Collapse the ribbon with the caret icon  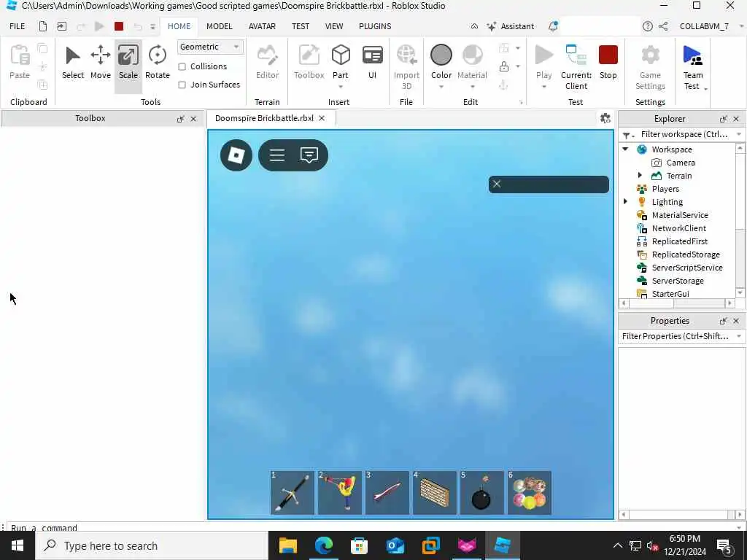point(474,26)
